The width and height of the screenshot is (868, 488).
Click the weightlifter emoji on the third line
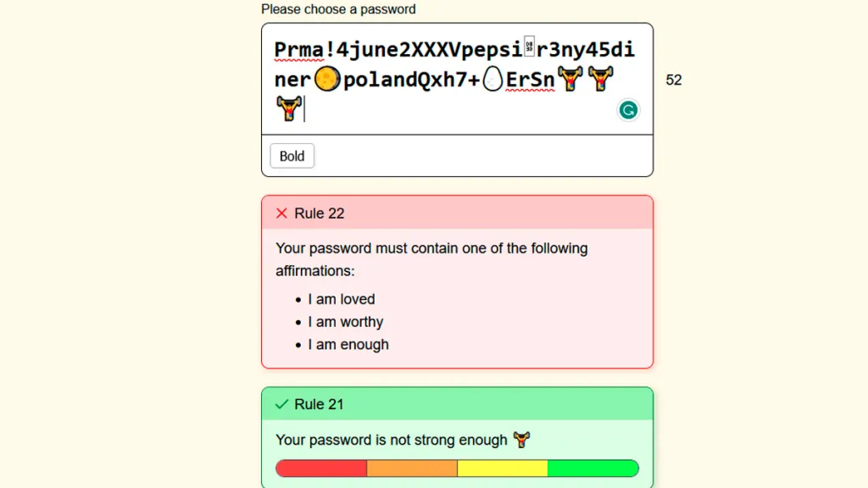pyautogui.click(x=288, y=108)
